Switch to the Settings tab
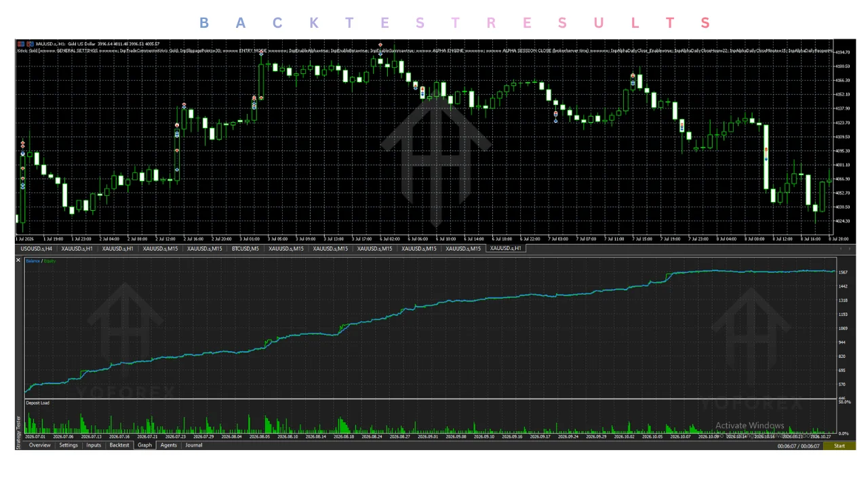Viewport: 868px width, 488px height. coord(68,445)
